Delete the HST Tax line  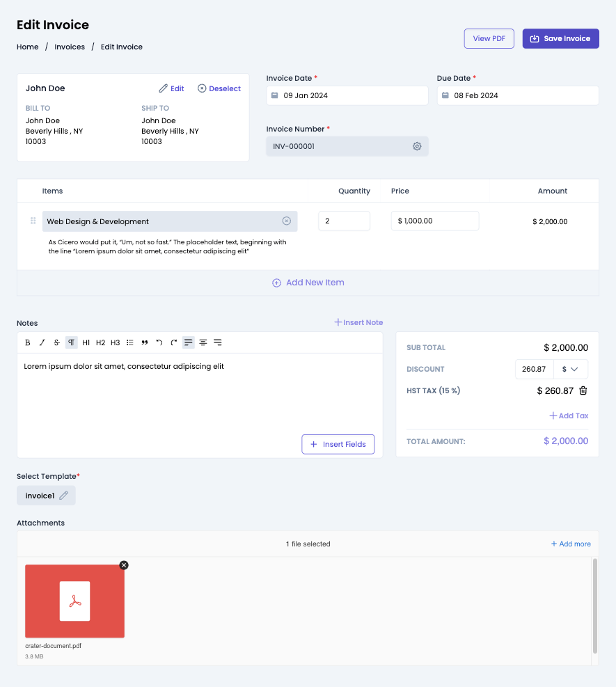[583, 390]
